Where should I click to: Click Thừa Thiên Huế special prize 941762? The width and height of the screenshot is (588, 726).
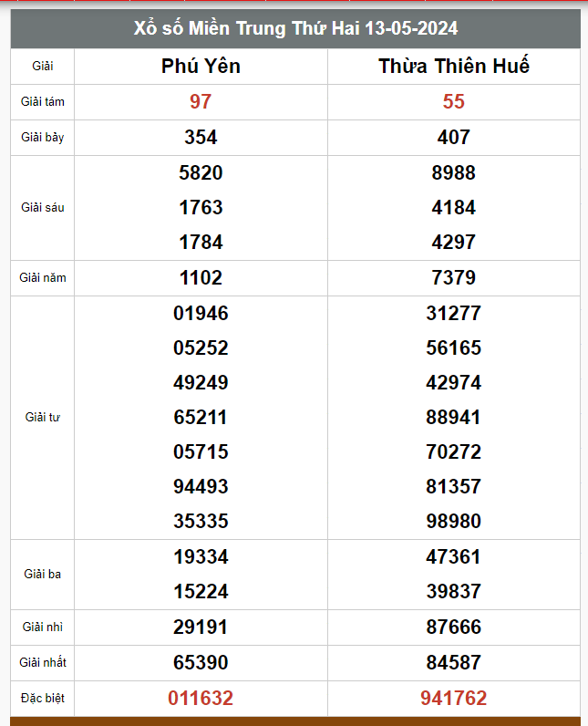click(x=454, y=699)
